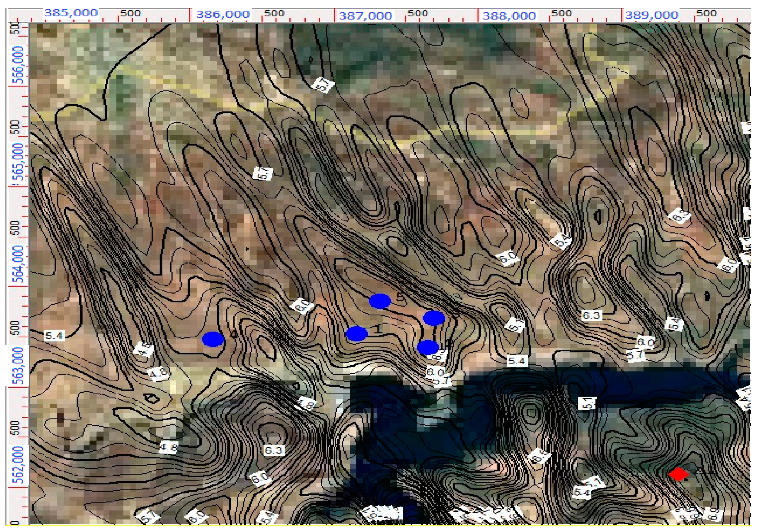Viewport: 757px width, 532px height.
Task: Click the 386,000 easting axis label
Action: [x=223, y=15]
